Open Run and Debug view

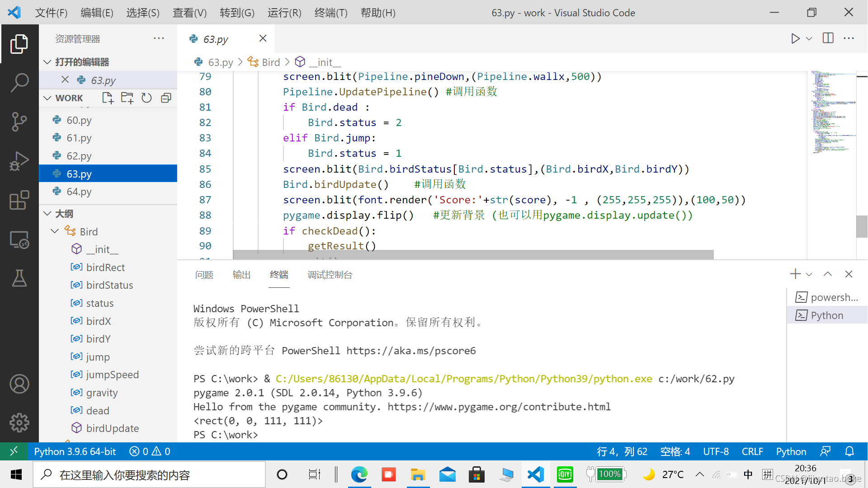point(19,161)
